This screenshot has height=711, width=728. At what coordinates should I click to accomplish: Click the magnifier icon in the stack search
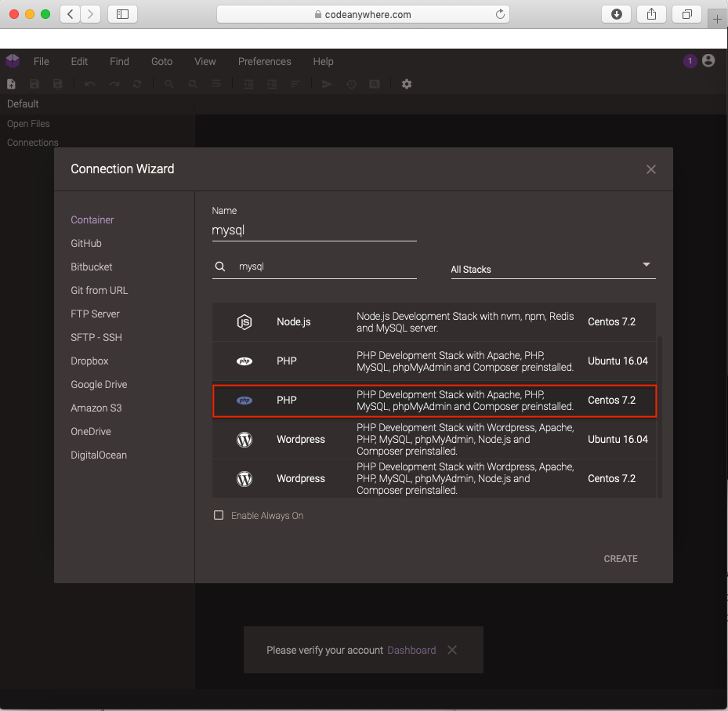[x=220, y=267]
